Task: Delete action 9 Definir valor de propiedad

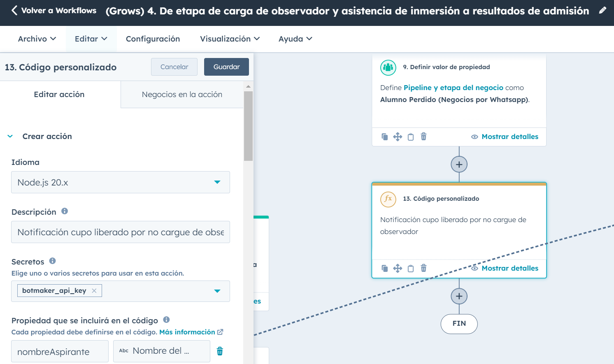Action: (x=423, y=137)
